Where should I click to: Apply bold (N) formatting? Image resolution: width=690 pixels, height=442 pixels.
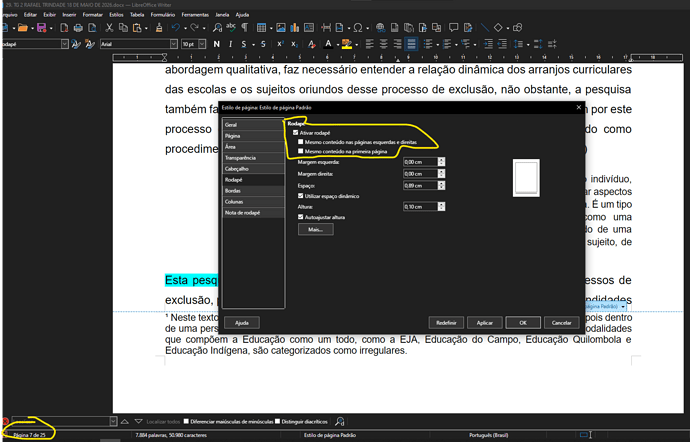[217, 44]
